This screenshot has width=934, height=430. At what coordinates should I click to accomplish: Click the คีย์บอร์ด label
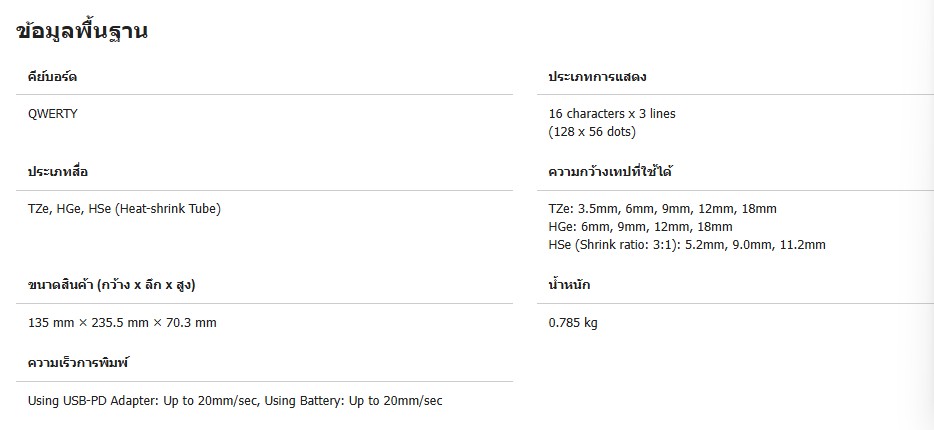click(x=52, y=77)
